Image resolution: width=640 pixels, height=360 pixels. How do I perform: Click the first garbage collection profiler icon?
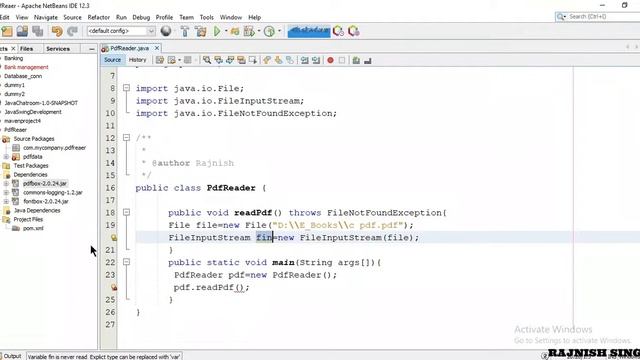(338, 31)
